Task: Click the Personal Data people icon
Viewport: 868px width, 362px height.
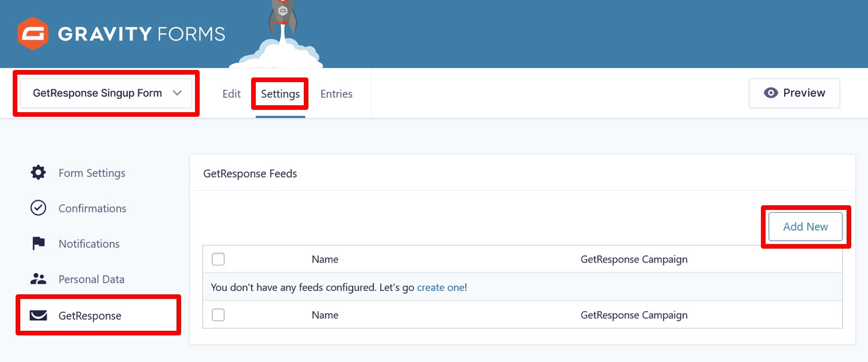Action: click(x=38, y=279)
